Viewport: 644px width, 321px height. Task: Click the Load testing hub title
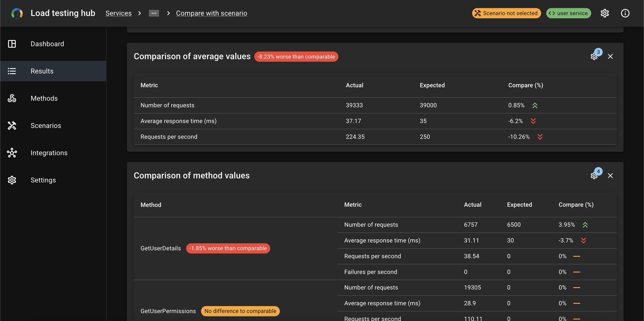(x=63, y=13)
